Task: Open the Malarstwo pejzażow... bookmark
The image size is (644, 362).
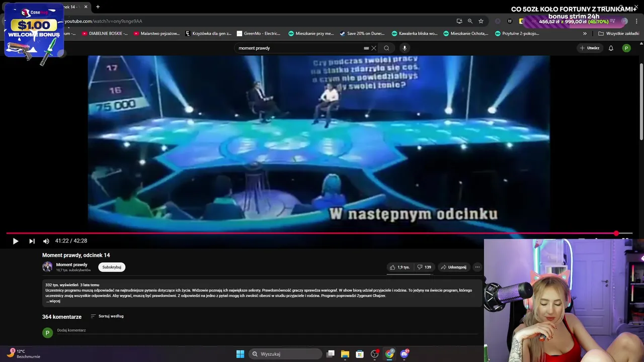Action: pos(156,34)
